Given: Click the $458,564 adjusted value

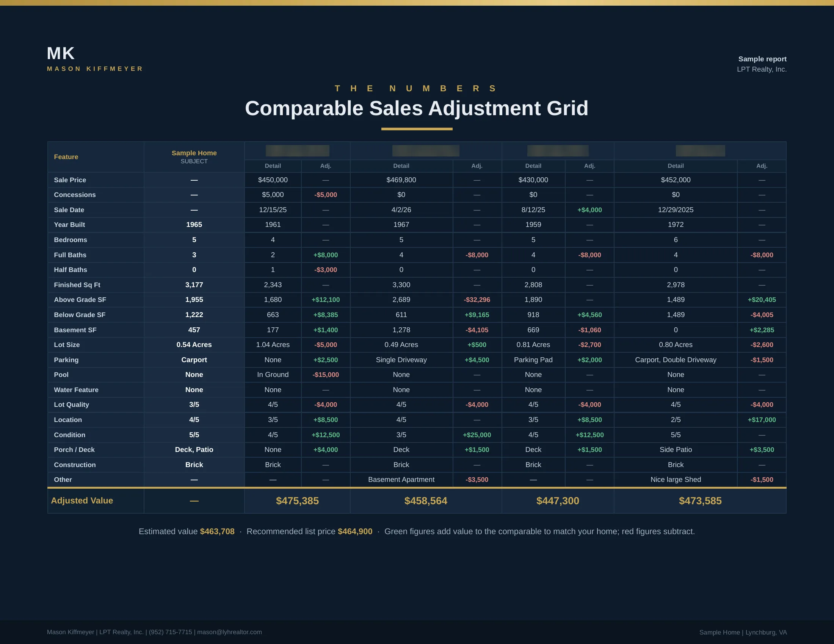Looking at the screenshot, I should pyautogui.click(x=426, y=501).
